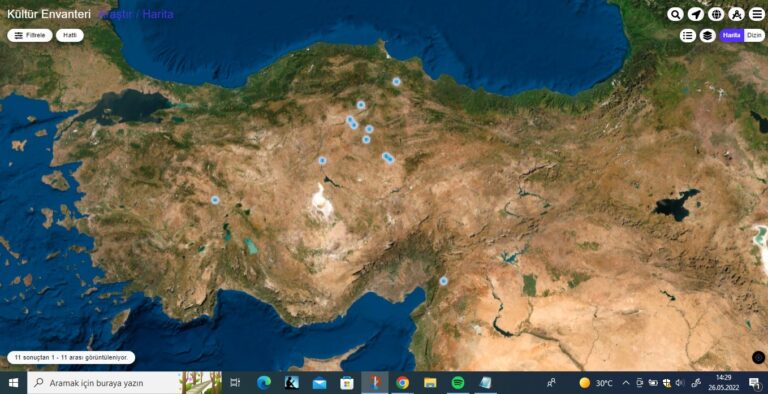The width and height of the screenshot is (768, 394).
Task: Switch to Dizin index view
Action: [x=754, y=35]
